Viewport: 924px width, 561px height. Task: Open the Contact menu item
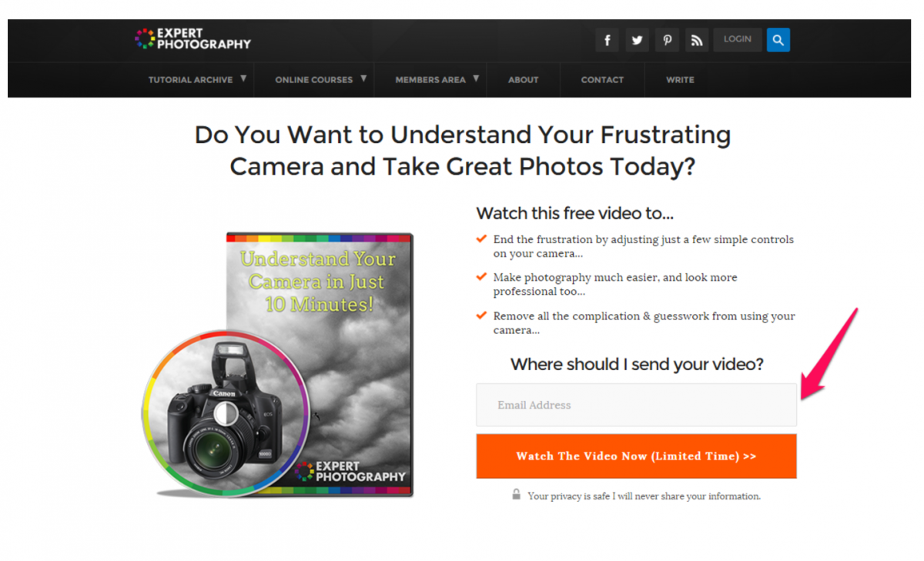pyautogui.click(x=602, y=80)
